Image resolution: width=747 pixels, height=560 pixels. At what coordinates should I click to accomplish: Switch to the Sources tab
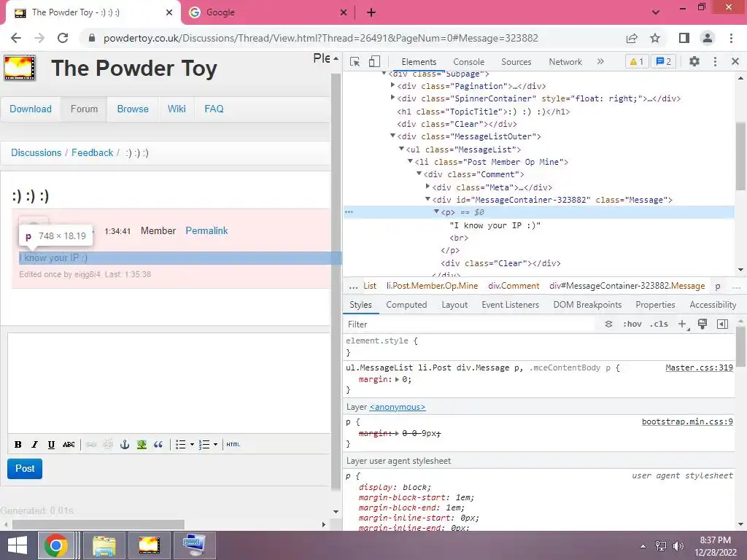tap(516, 62)
